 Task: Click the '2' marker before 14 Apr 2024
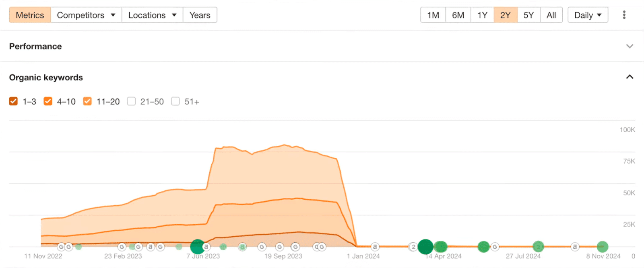click(413, 247)
